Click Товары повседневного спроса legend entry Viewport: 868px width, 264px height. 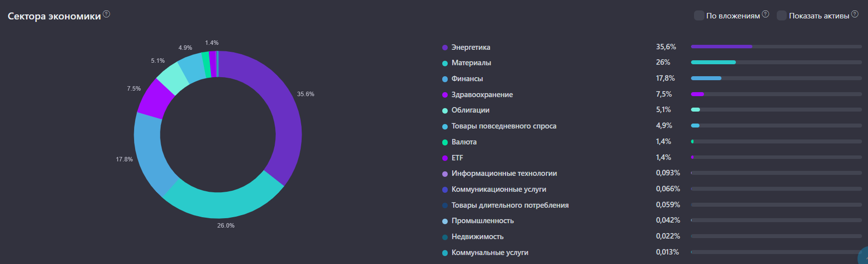click(504, 126)
